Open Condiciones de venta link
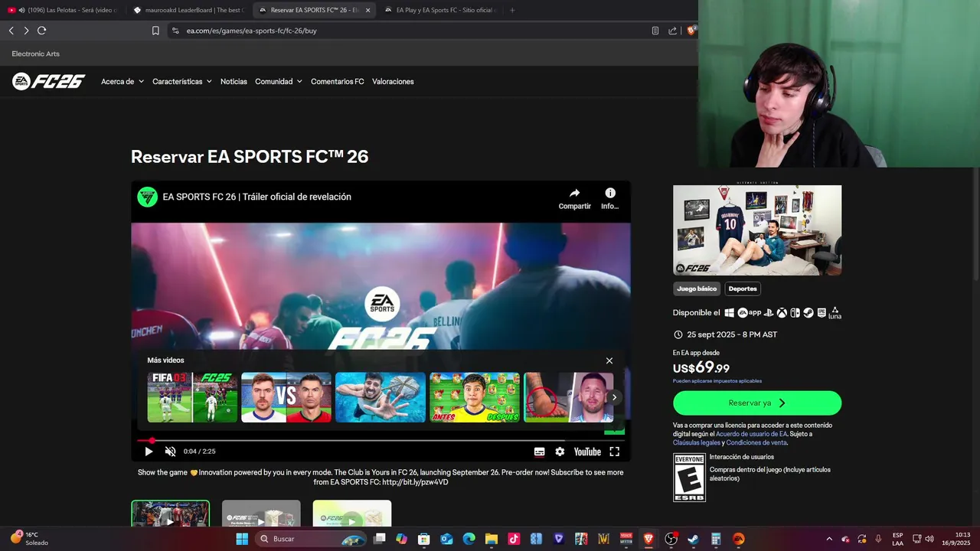The height and width of the screenshot is (551, 980). tap(756, 442)
